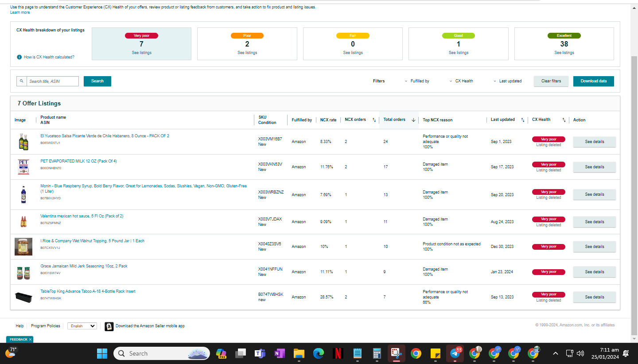See details for El Yucateco Salsa
The image size is (638, 364).
[x=595, y=142]
